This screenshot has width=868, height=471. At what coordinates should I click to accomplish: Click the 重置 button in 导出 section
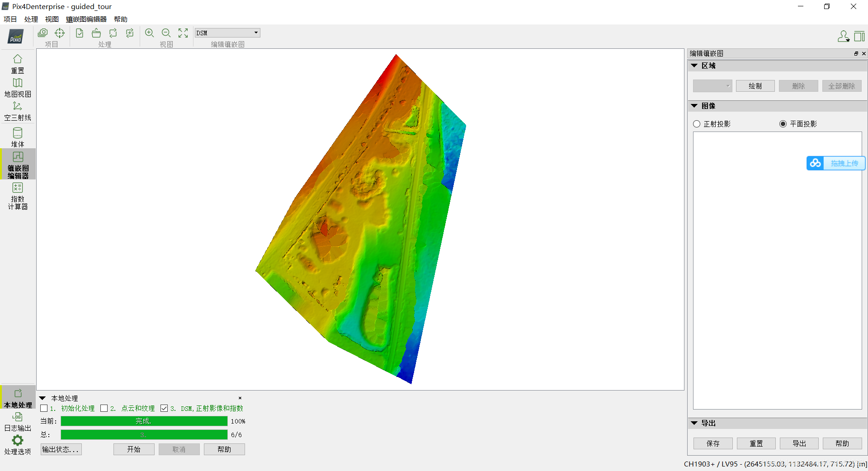coord(756,443)
